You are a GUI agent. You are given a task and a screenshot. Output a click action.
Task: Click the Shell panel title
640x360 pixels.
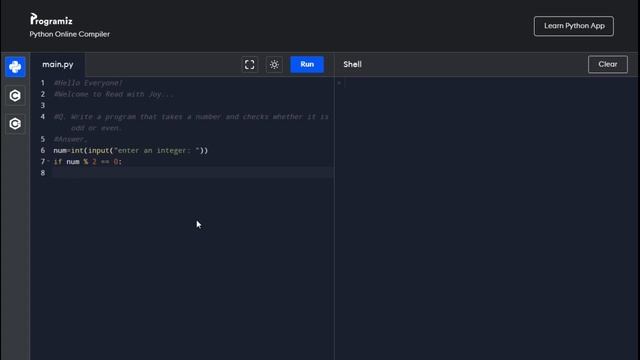coord(352,64)
